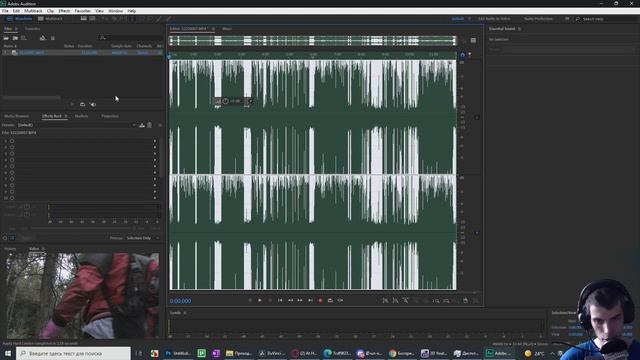Toggle power for effect slot 2
640x360 pixels.
12,147
